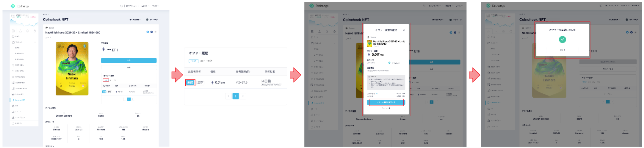The height and width of the screenshot is (148, 644).
Task: Open マイページ in leftmost screen header
Action: point(152,20)
